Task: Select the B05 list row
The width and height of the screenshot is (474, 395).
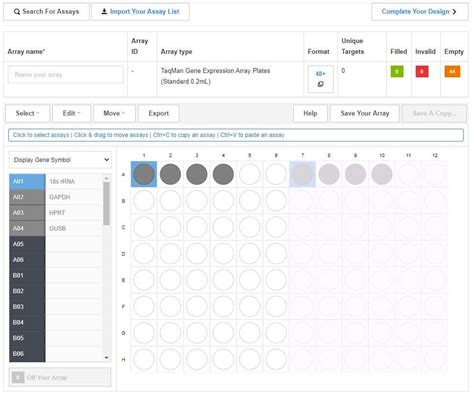Action: pyautogui.click(x=56, y=338)
